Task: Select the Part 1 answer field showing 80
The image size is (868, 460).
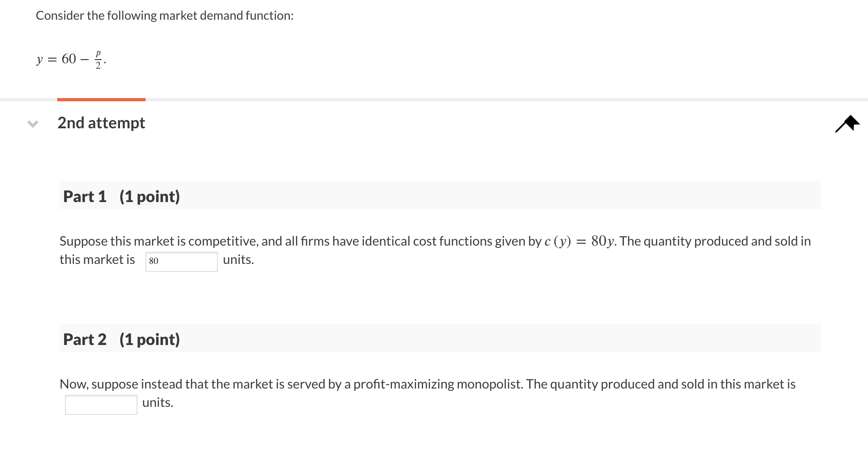Action: click(181, 261)
